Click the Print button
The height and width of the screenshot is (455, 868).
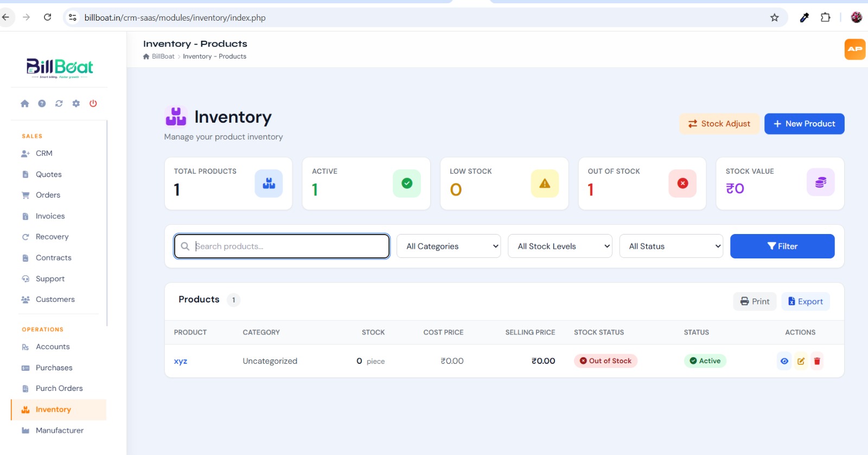[x=755, y=301]
